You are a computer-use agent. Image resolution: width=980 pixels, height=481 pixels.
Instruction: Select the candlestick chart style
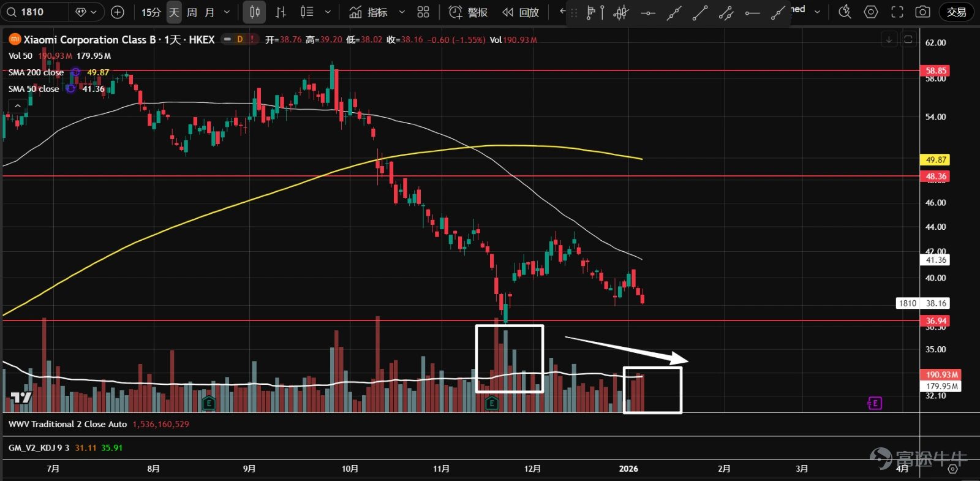point(255,12)
